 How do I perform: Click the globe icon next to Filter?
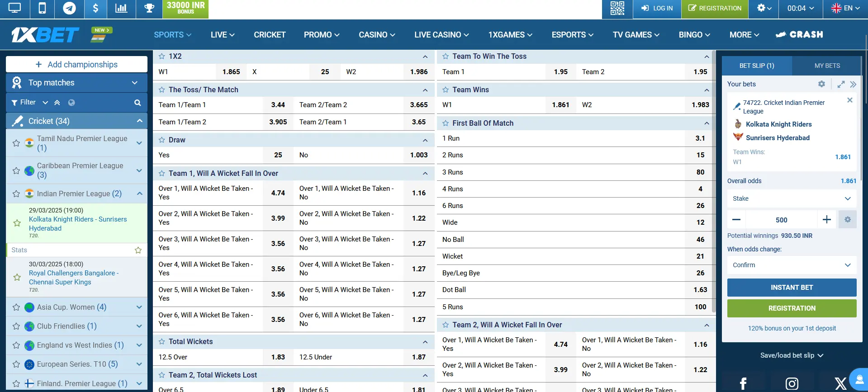[x=71, y=103]
